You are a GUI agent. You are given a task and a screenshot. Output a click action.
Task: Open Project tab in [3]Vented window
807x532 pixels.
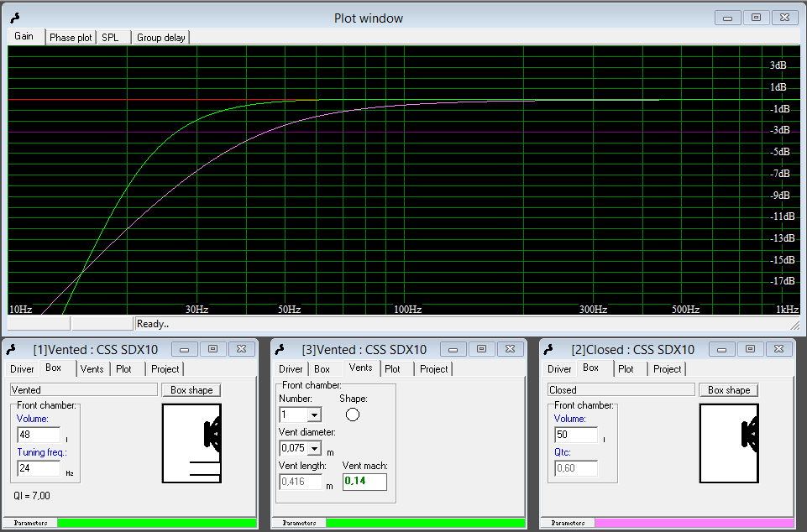click(433, 369)
